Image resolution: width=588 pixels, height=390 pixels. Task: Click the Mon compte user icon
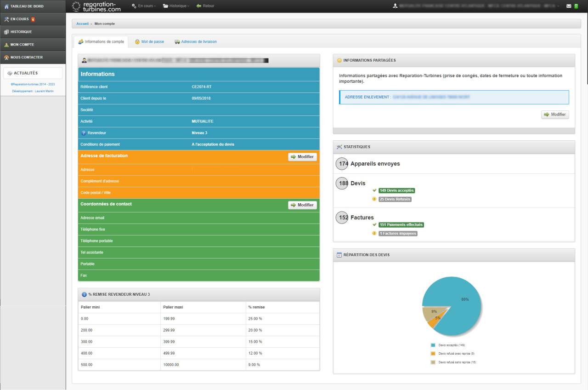pos(6,45)
